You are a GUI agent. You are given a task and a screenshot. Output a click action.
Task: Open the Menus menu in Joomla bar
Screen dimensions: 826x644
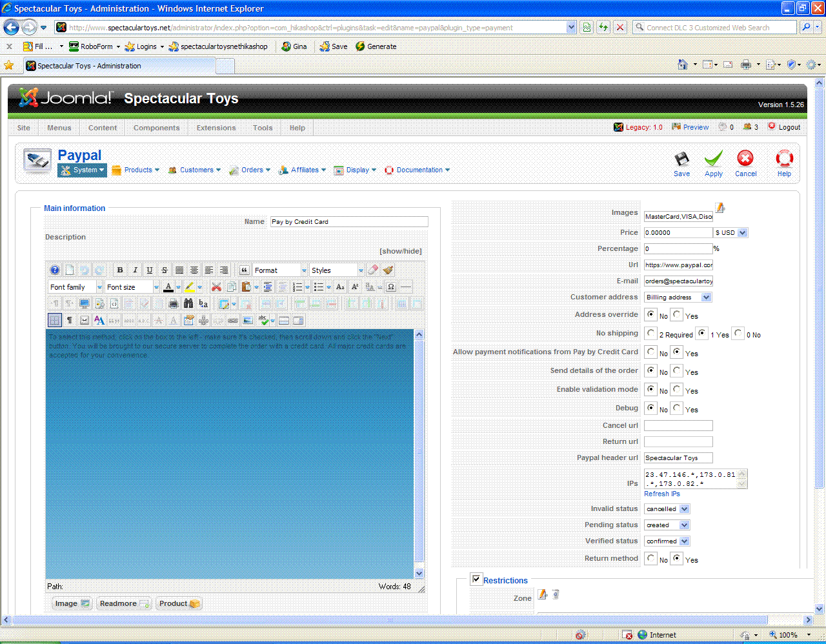point(59,128)
